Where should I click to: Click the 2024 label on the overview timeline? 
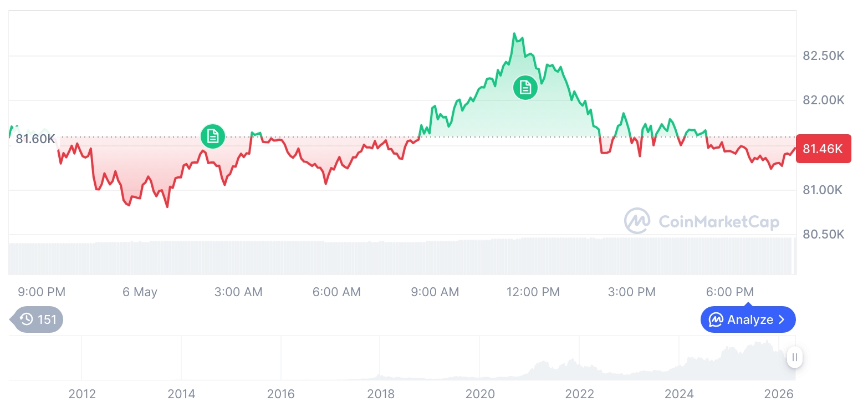pos(679,394)
